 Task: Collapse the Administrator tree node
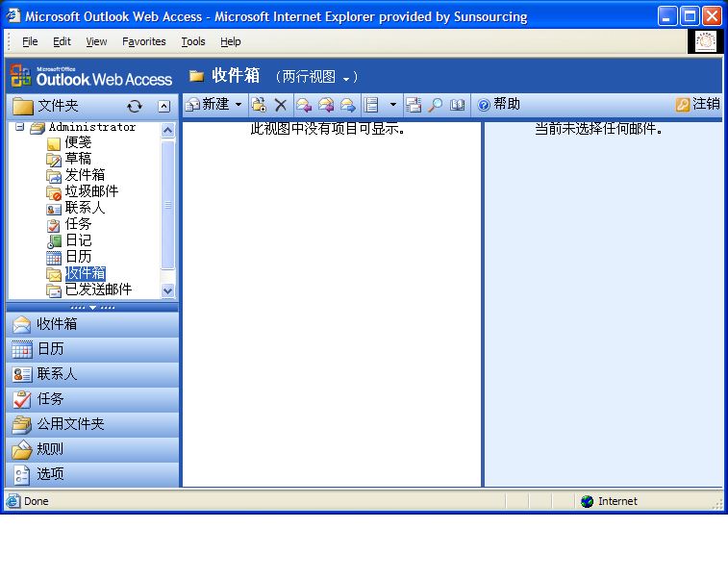[20, 127]
